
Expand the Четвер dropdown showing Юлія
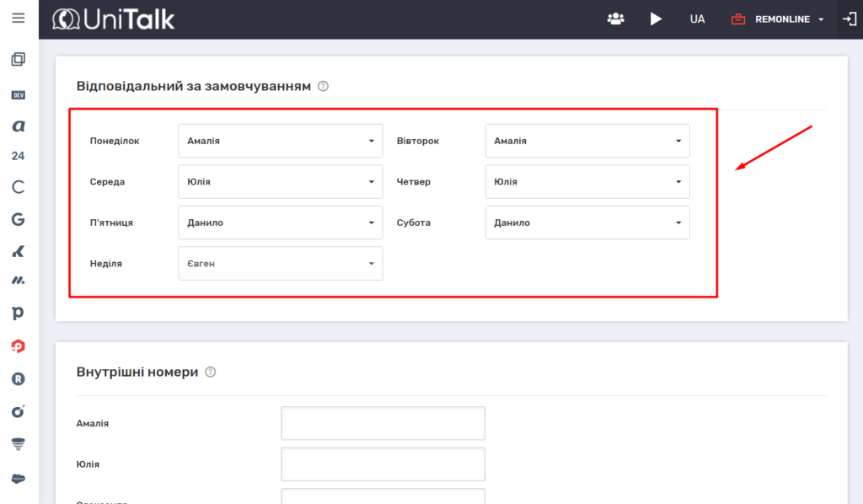tap(587, 181)
